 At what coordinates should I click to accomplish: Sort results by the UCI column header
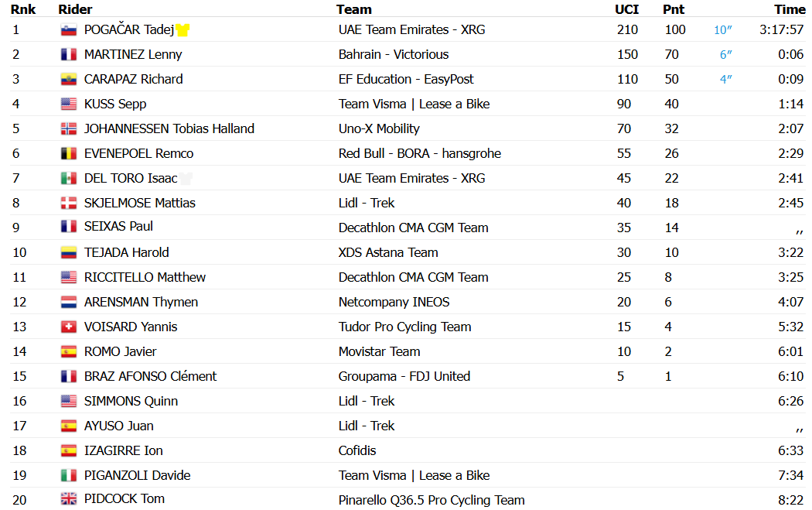tap(626, 9)
